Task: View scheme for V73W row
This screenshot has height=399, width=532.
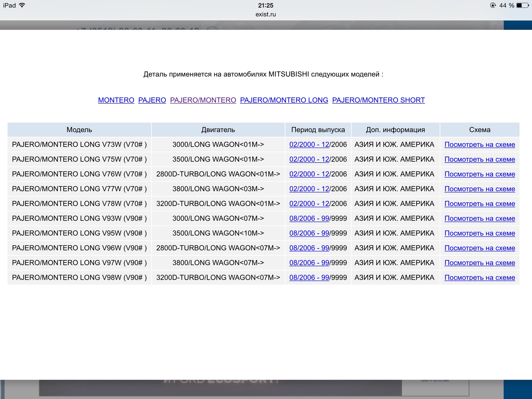Action: tap(480, 145)
